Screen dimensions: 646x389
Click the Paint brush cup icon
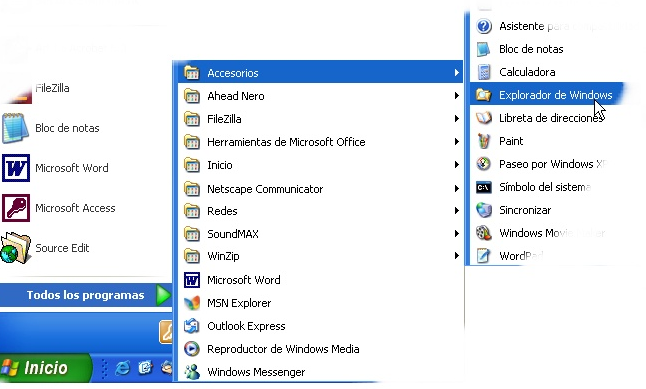[484, 141]
